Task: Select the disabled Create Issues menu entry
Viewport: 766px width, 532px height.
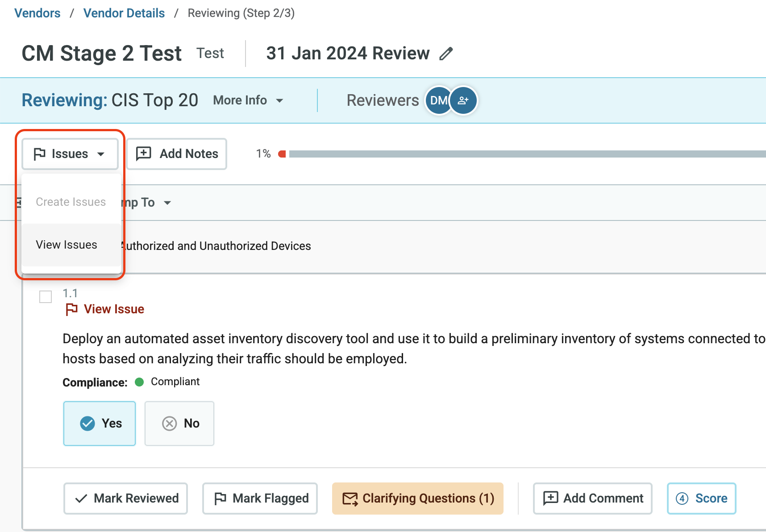Action: [x=71, y=202]
